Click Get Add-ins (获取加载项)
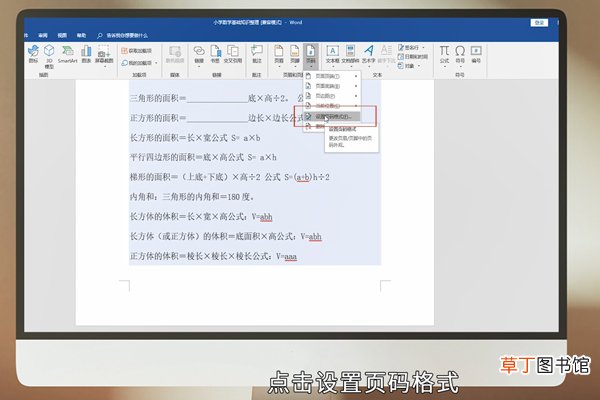The image size is (600, 400). pos(137,51)
